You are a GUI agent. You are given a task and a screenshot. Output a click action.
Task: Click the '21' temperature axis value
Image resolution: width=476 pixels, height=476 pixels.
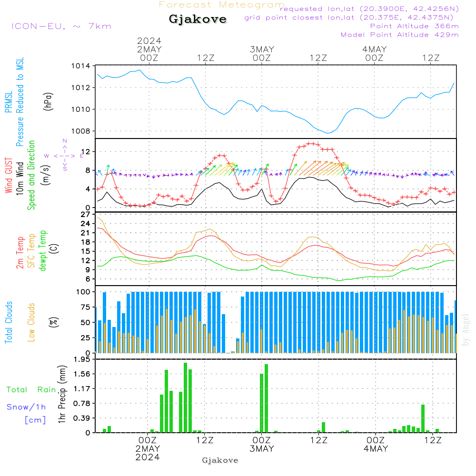86,233
